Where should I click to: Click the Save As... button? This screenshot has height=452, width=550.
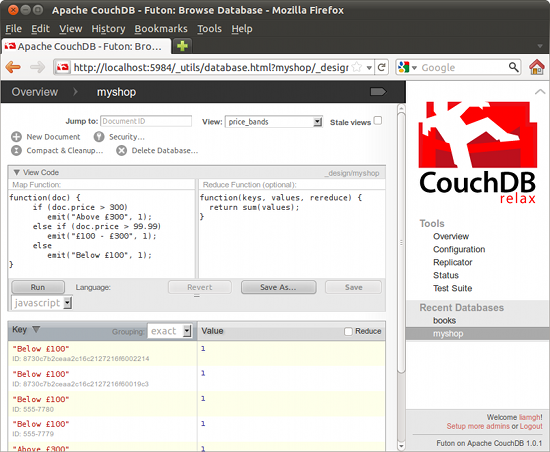click(x=279, y=287)
